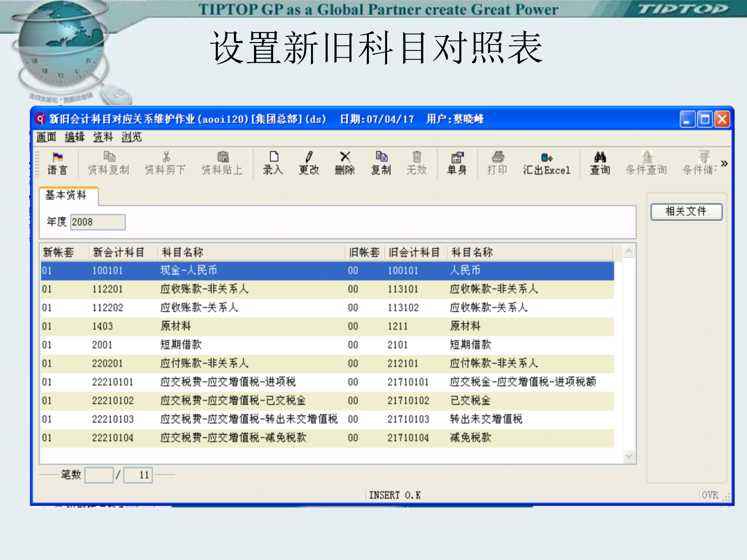Click the 相关文件 button
Viewport: 747px width, 560px height.
pos(686,212)
